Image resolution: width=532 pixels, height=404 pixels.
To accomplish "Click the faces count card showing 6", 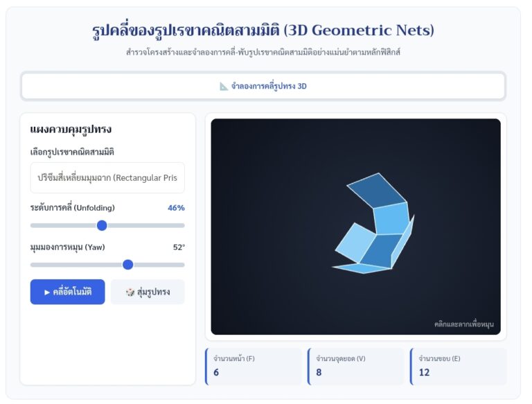I will tap(254, 367).
